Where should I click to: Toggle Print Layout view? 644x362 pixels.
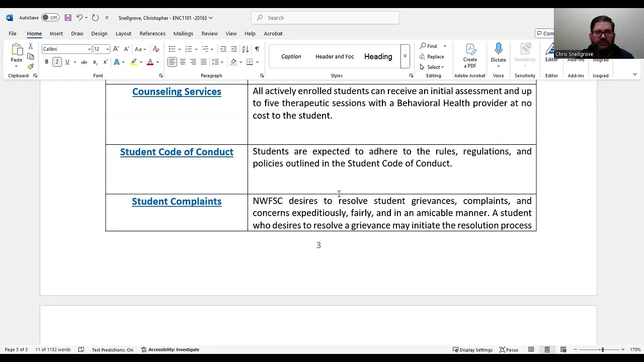[x=547, y=349]
